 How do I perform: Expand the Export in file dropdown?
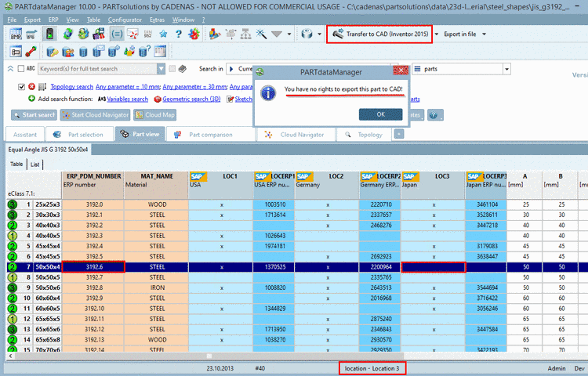485,34
